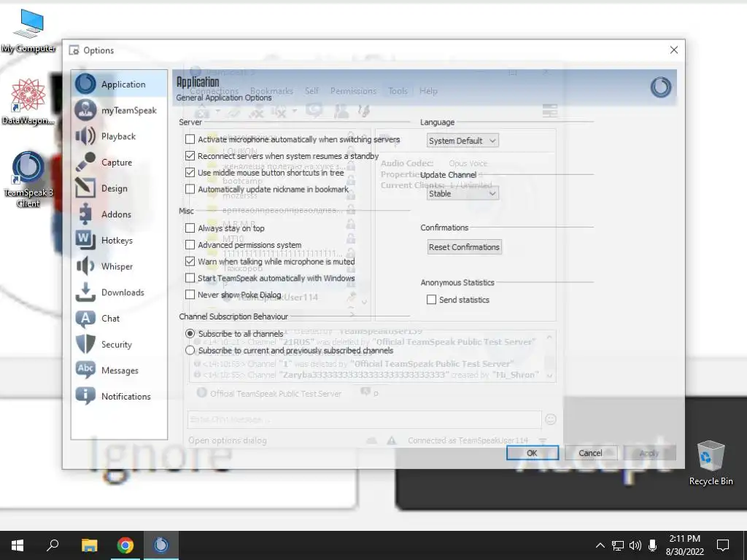This screenshot has width=747, height=560.
Task: Open the Recycle Bin desktop icon
Action: pos(711,463)
